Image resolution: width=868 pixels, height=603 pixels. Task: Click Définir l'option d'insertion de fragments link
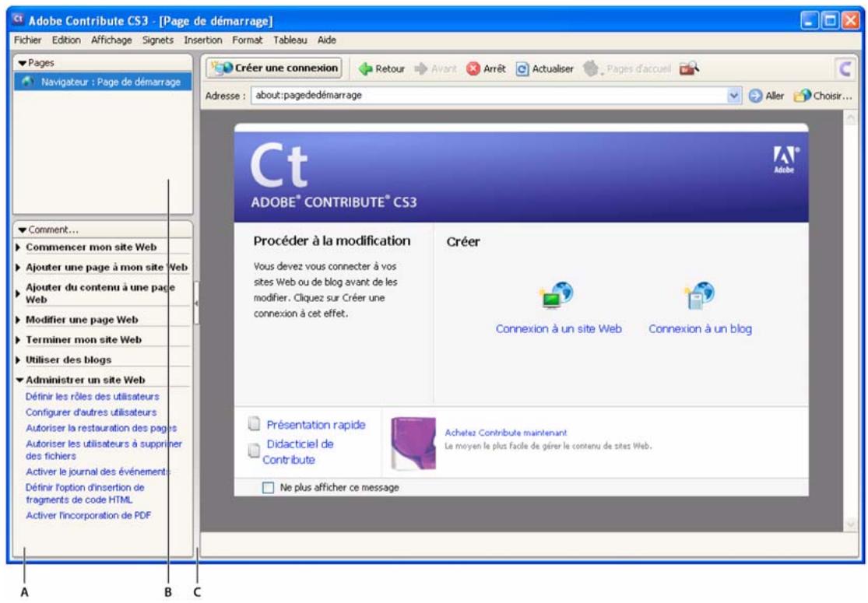[x=85, y=493]
